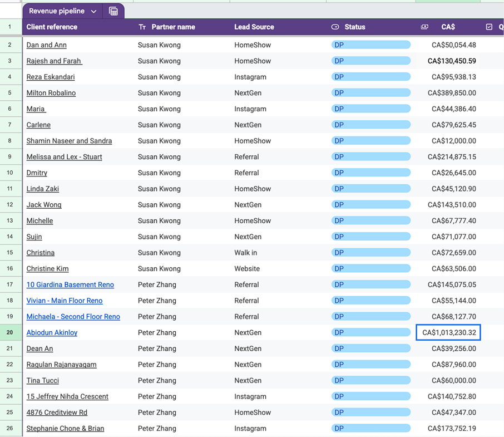Click the Reza Eskandari client cell

78,77
